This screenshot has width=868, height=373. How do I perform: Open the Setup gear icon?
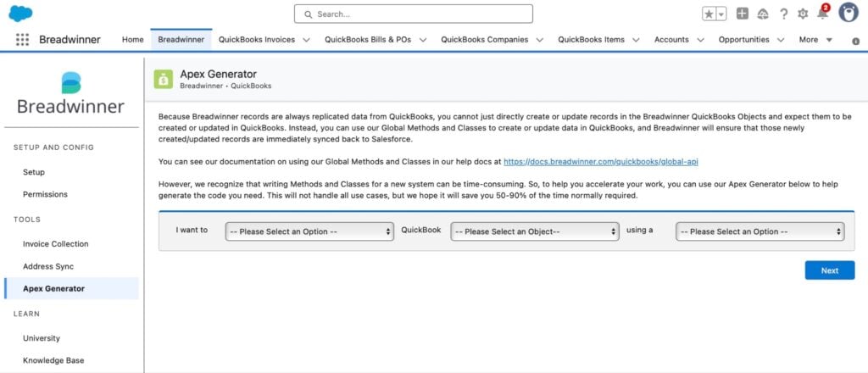803,14
